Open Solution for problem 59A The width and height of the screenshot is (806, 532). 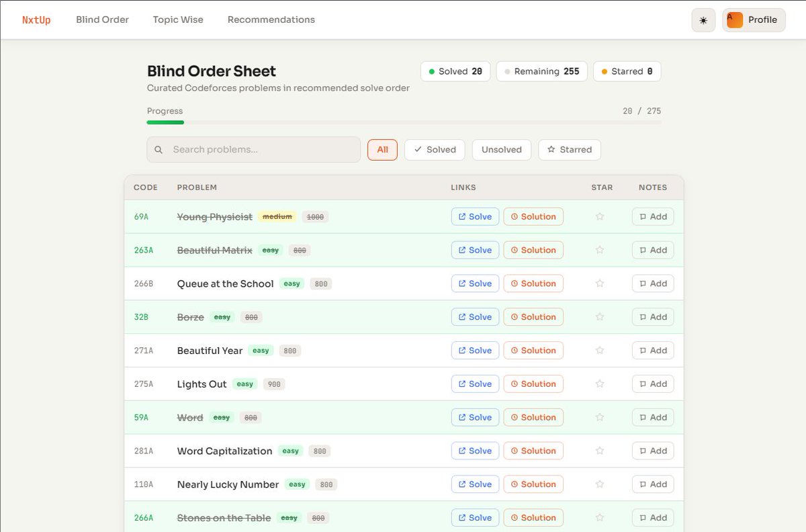(x=533, y=417)
